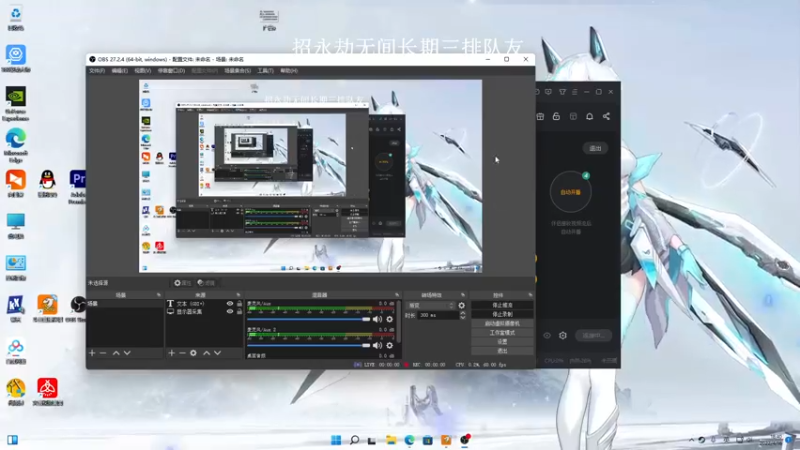
Task: Remove selected source with minus icon
Action: (x=182, y=353)
